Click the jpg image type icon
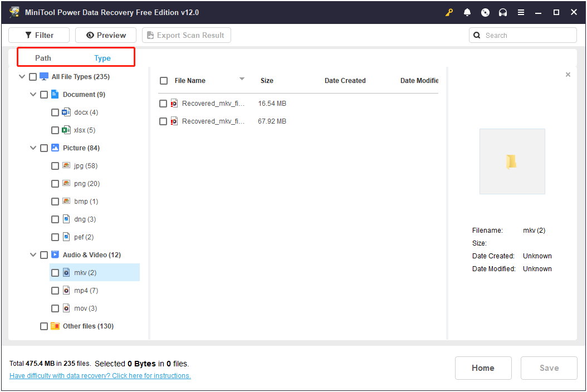This screenshot has height=392, width=587. pos(66,165)
